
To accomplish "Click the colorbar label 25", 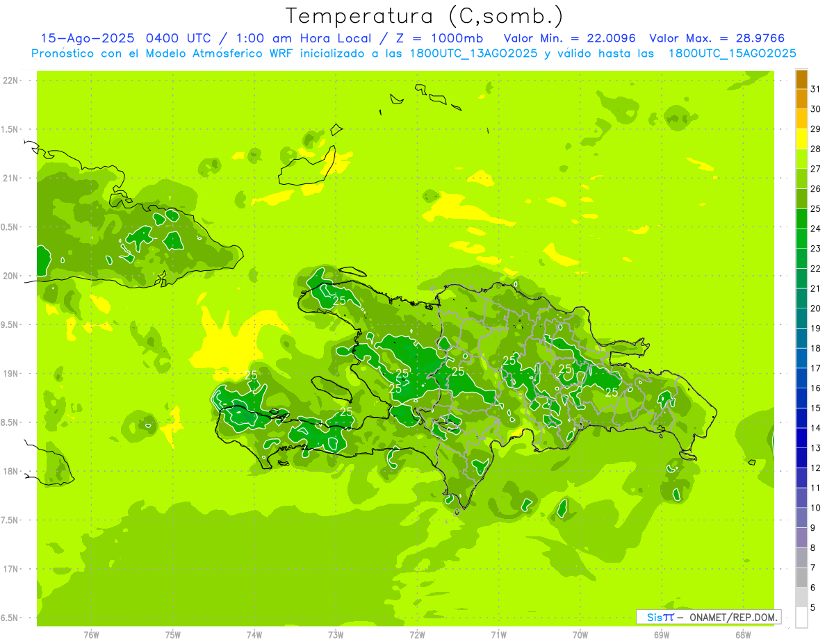I will point(816,208).
